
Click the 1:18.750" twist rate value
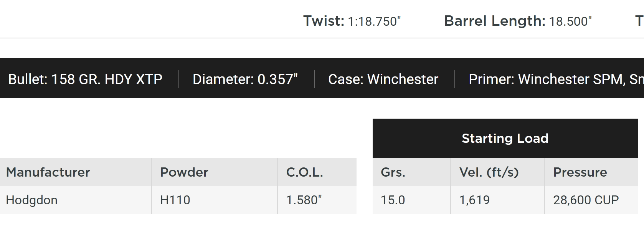374,22
